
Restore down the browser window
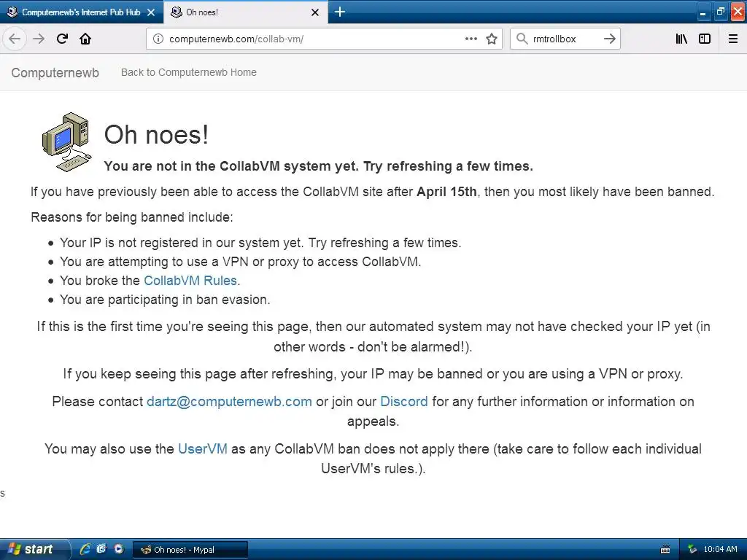[720, 12]
